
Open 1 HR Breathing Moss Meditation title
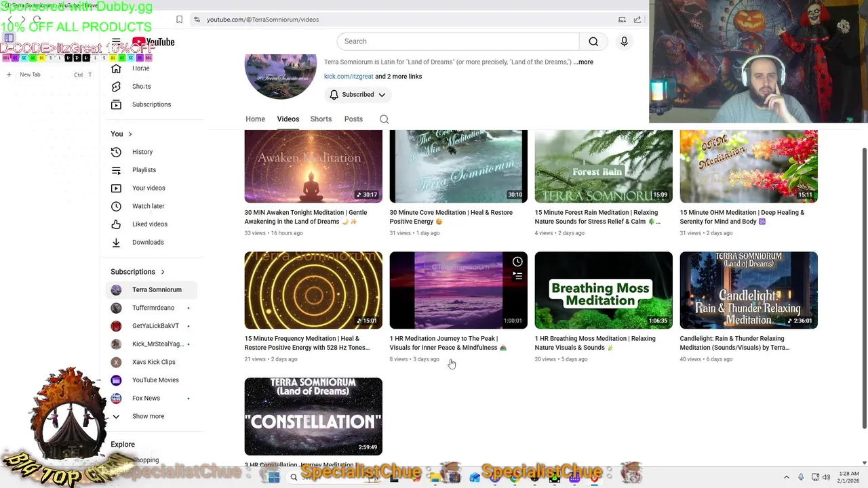click(x=595, y=343)
